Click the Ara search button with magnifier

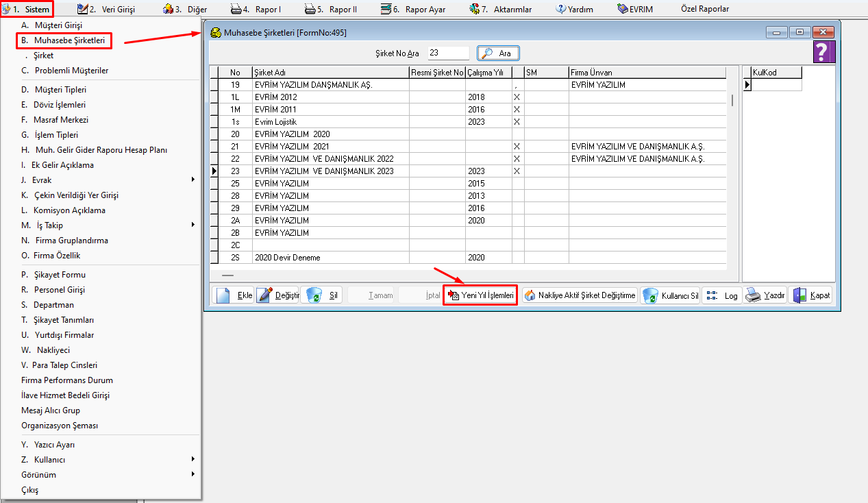498,53
